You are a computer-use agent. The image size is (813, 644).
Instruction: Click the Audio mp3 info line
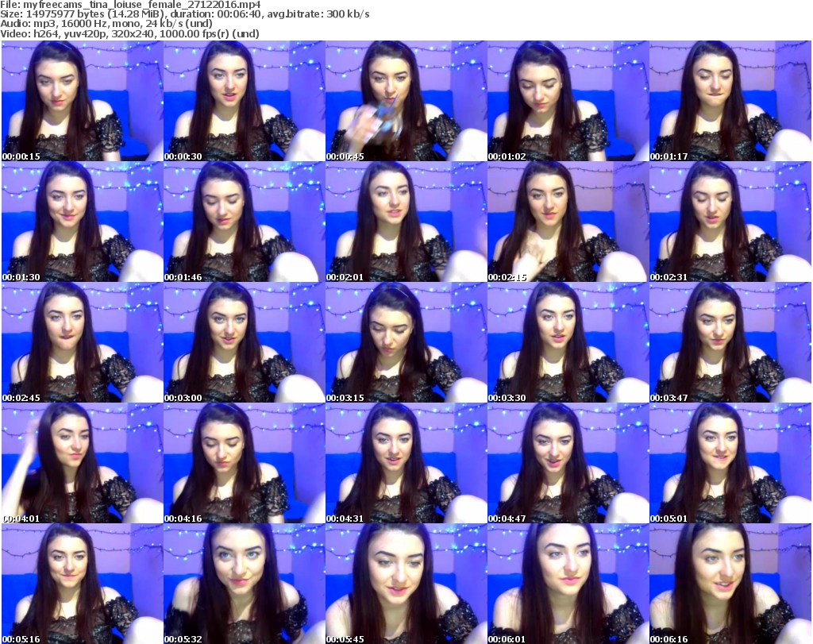(106, 24)
